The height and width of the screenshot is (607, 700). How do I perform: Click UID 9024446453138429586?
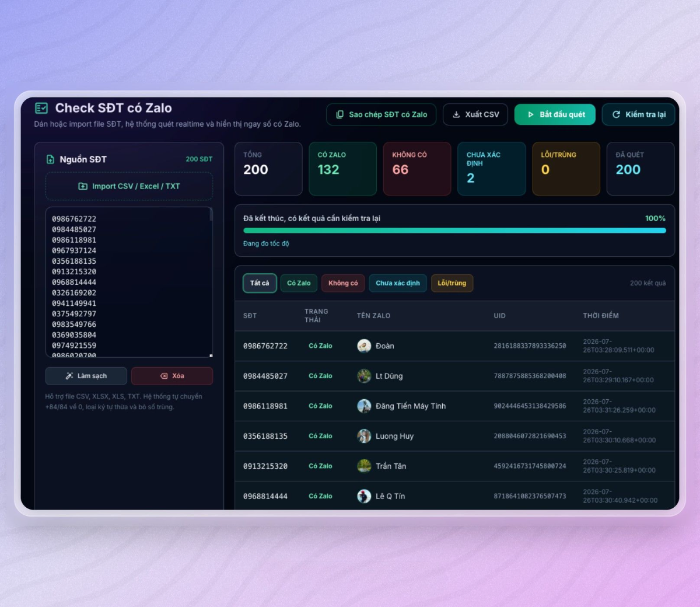(530, 406)
